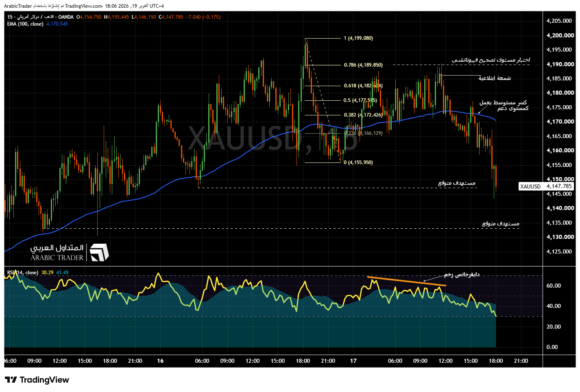Click the XAUUSD current price tag 4,147.785
The height and width of the screenshot is (392, 580).
(546, 186)
